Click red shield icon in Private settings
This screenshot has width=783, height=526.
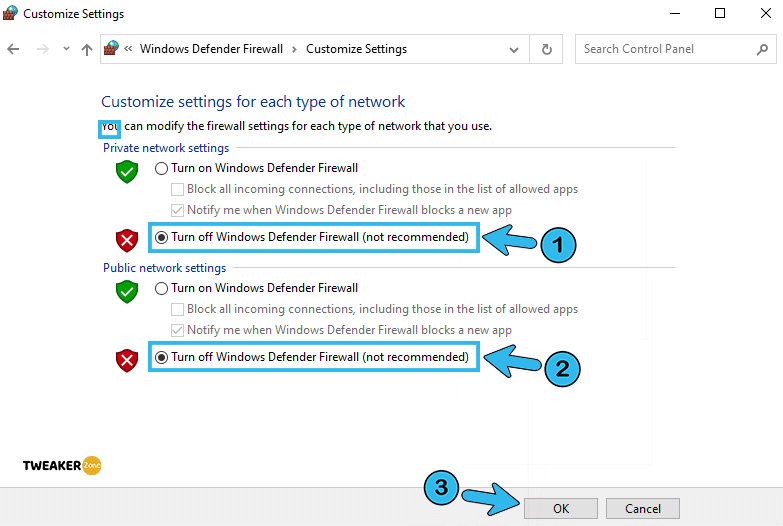[x=127, y=241]
